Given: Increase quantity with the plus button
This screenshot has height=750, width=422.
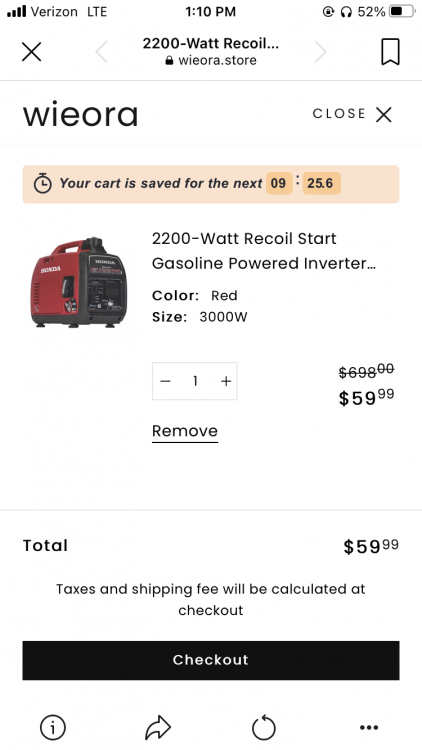Looking at the screenshot, I should coord(226,381).
